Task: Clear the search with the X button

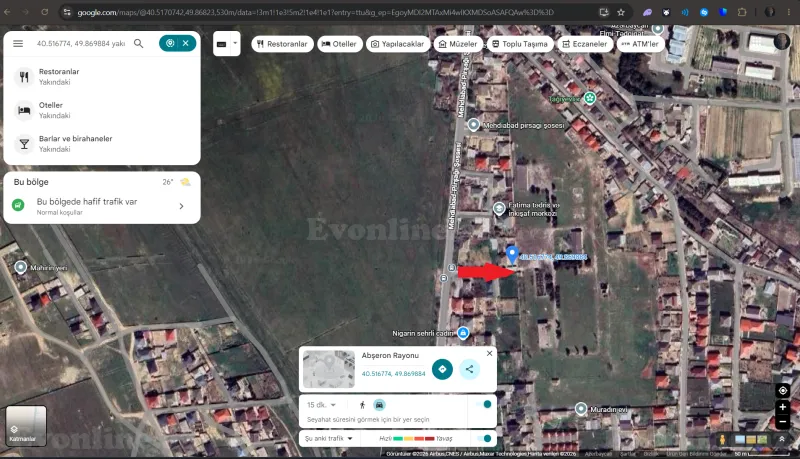Action: pyautogui.click(x=186, y=43)
